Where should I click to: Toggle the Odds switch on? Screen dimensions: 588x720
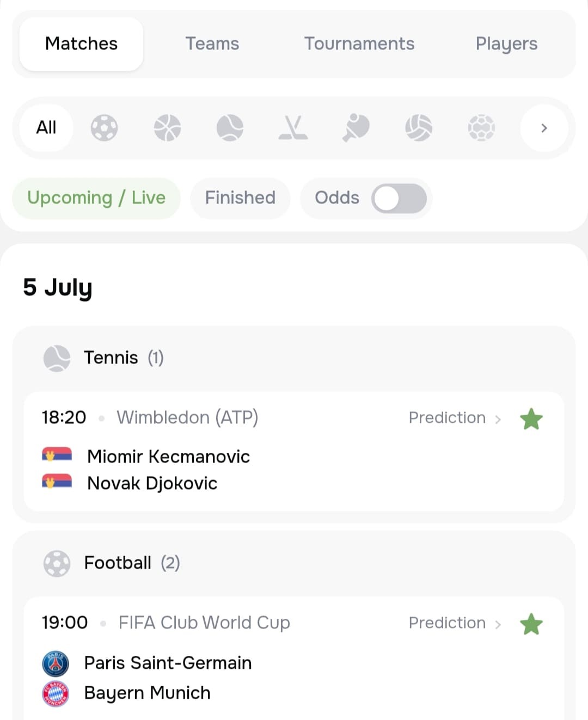pos(399,199)
